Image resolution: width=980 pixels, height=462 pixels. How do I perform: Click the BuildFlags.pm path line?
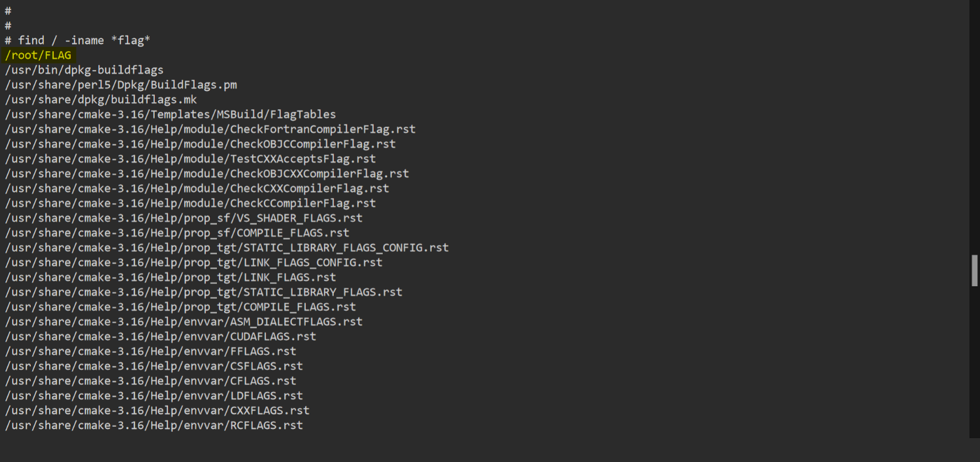(120, 85)
